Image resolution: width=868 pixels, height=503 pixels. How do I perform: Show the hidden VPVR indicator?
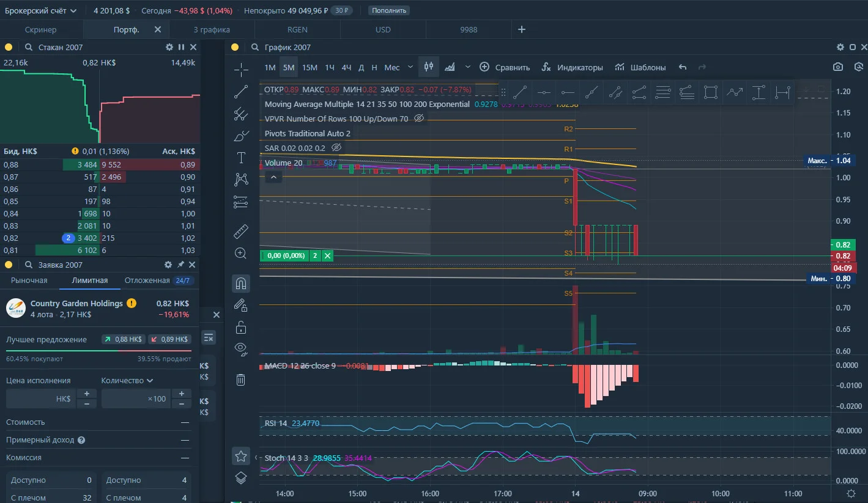point(419,119)
